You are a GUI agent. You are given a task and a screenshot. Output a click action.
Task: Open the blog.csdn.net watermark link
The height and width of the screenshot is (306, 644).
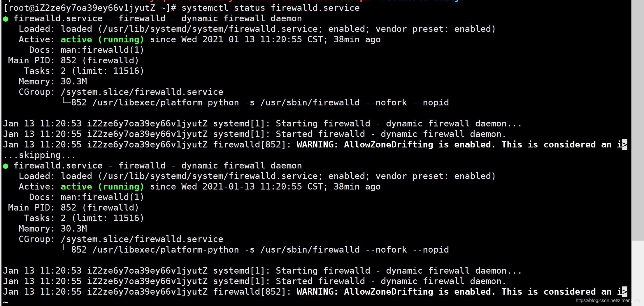608,300
